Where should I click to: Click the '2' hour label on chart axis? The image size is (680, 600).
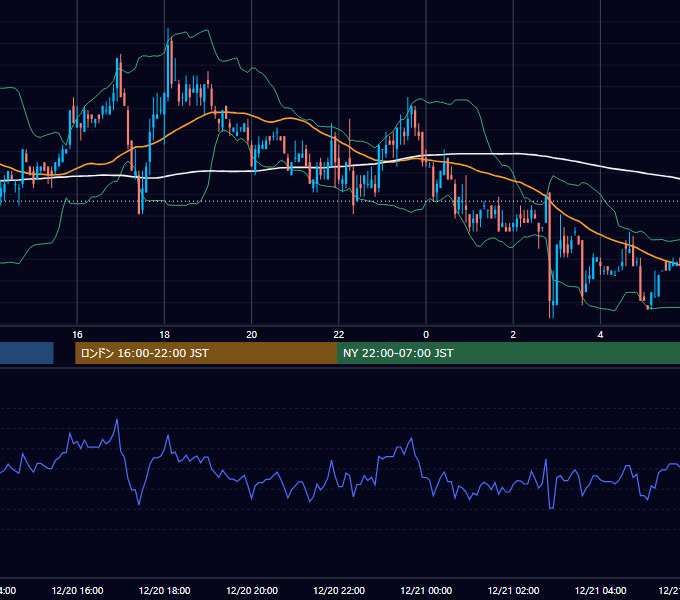tap(513, 335)
